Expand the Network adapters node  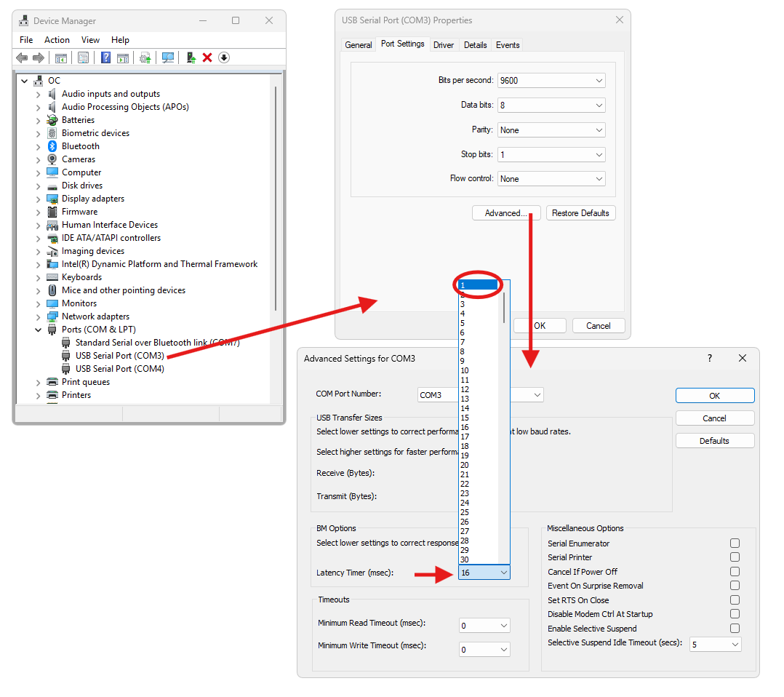(x=38, y=316)
